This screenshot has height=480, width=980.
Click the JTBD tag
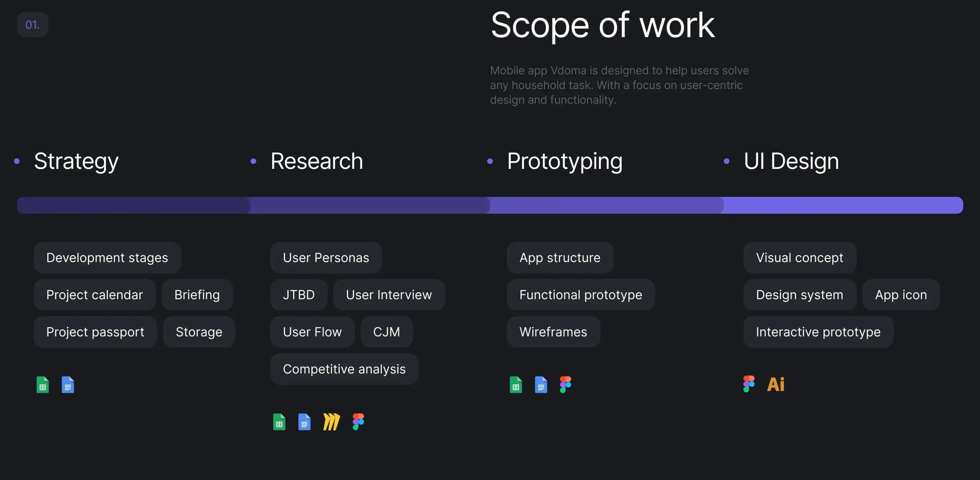tap(299, 295)
